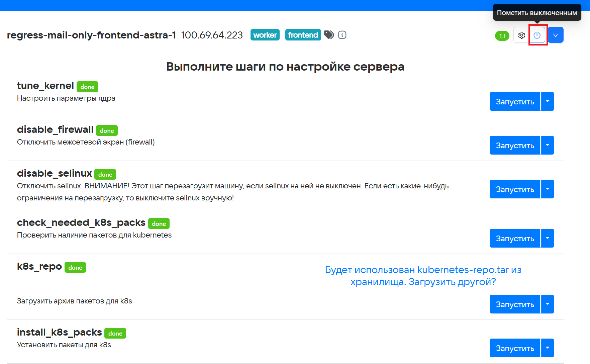The width and height of the screenshot is (590, 364).
Task: Mark server disabled with power icon
Action: [x=537, y=35]
